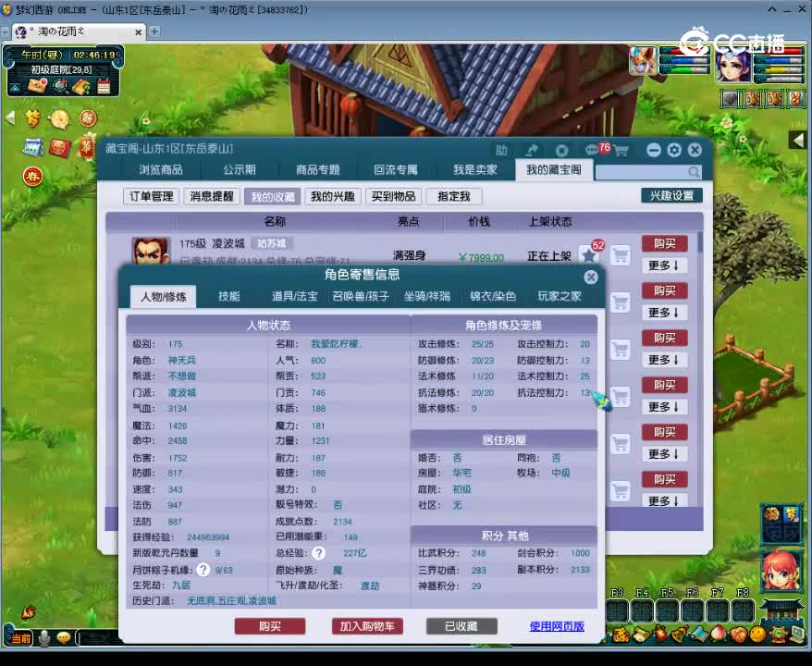This screenshot has width=812, height=666.
Task: Click the 助 help icon in the 藏宝阁 titlebar
Action: coord(499,148)
